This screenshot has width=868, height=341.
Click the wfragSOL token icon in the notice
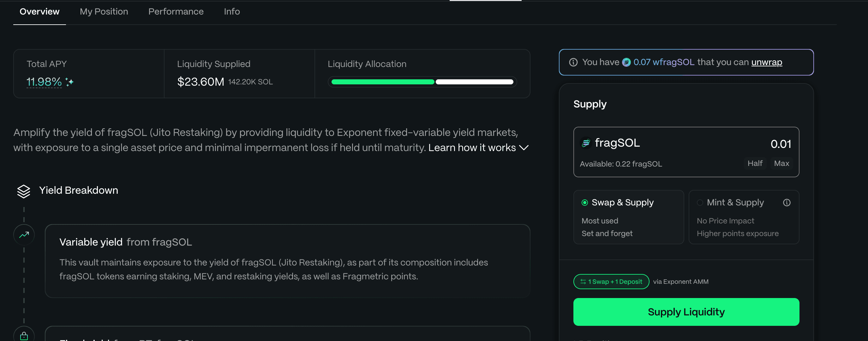click(626, 62)
